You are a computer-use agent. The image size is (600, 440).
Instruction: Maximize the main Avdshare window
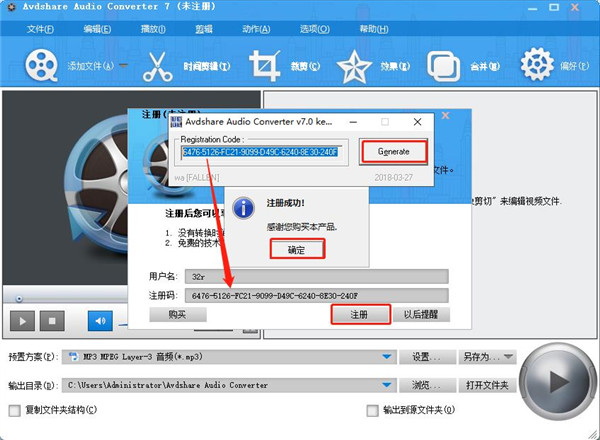pos(554,7)
